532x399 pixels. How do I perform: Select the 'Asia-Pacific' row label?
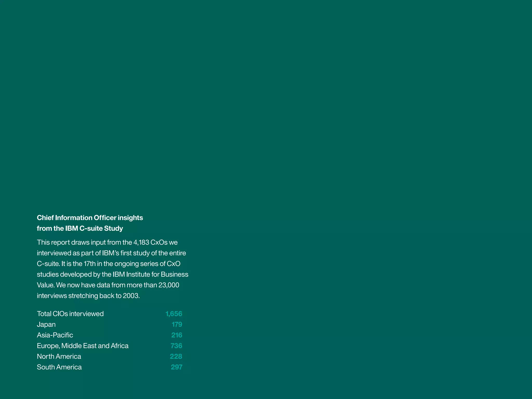(55, 335)
